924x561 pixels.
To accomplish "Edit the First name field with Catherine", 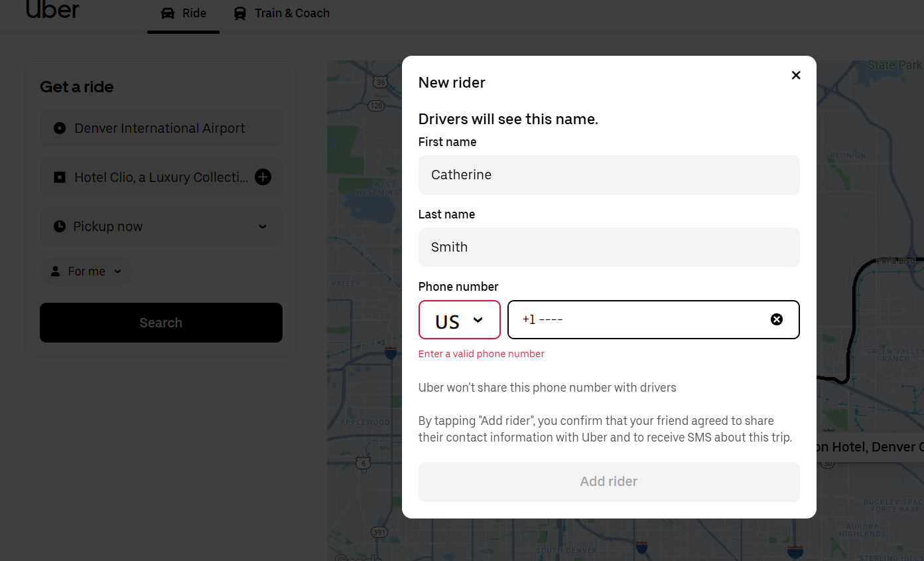I will pyautogui.click(x=608, y=175).
